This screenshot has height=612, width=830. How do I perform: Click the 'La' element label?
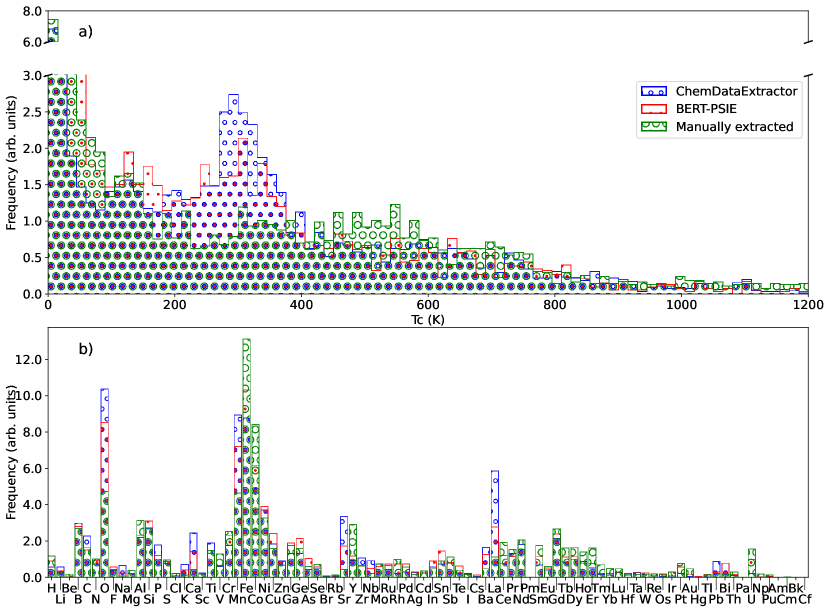(x=494, y=588)
